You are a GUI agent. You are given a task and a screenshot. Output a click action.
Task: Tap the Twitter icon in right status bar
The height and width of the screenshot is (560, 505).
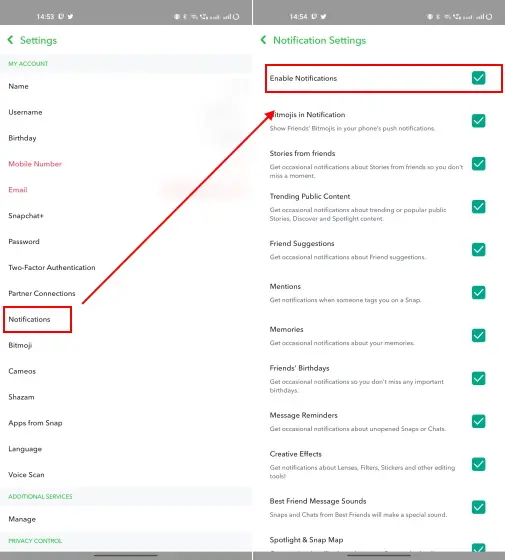tap(323, 16)
